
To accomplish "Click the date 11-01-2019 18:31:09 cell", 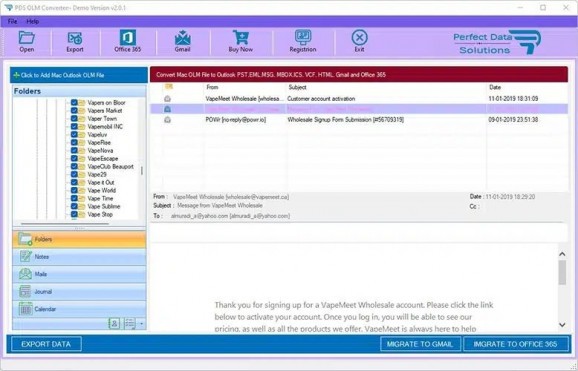I will (x=513, y=98).
